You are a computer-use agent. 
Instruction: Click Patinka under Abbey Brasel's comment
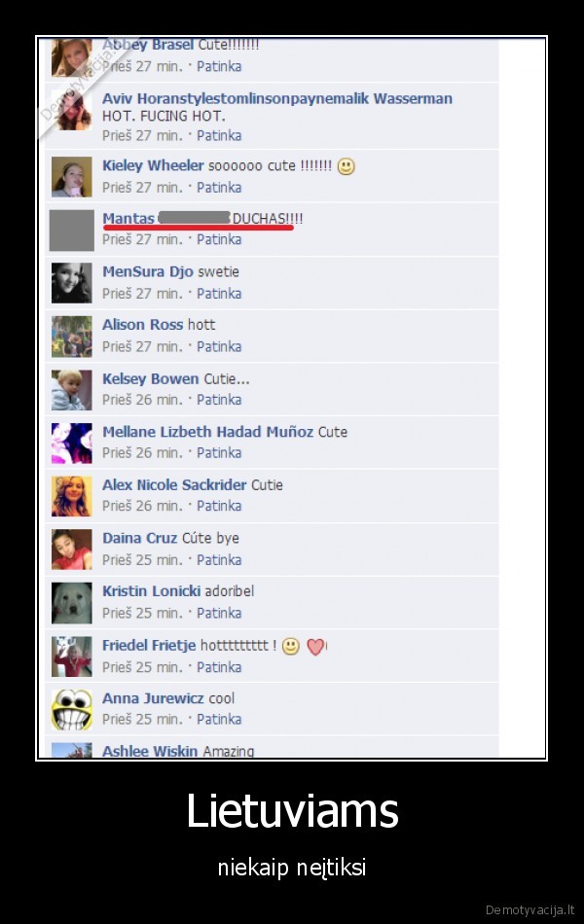point(219,66)
